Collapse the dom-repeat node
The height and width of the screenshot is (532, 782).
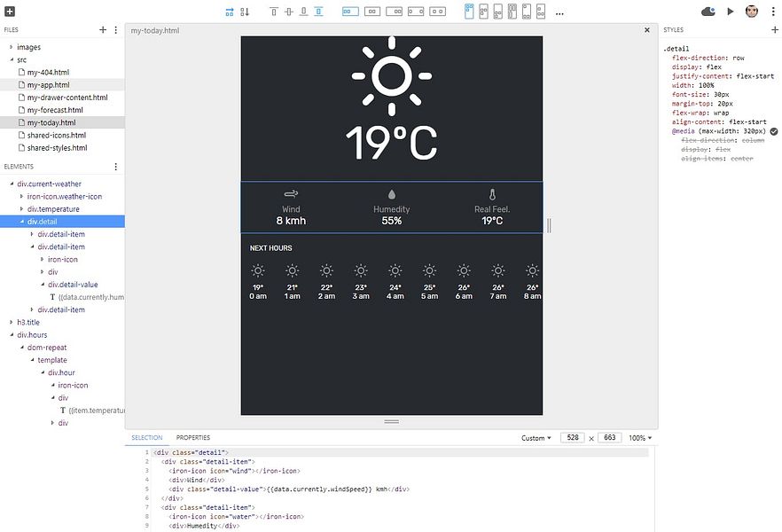click(21, 348)
